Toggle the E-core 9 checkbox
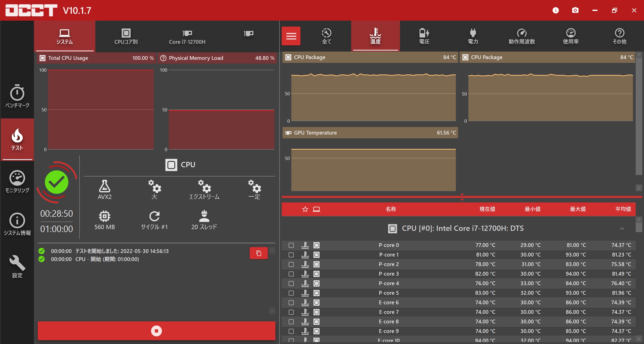The height and width of the screenshot is (344, 644). pyautogui.click(x=291, y=331)
